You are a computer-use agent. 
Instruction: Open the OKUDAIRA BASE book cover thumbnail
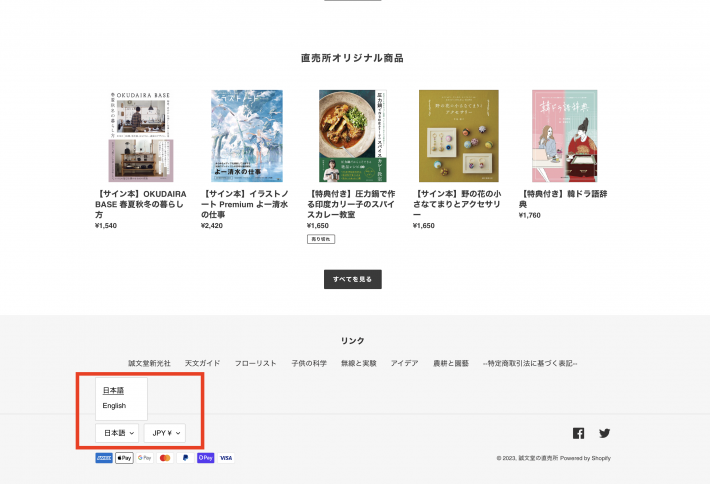(x=141, y=136)
